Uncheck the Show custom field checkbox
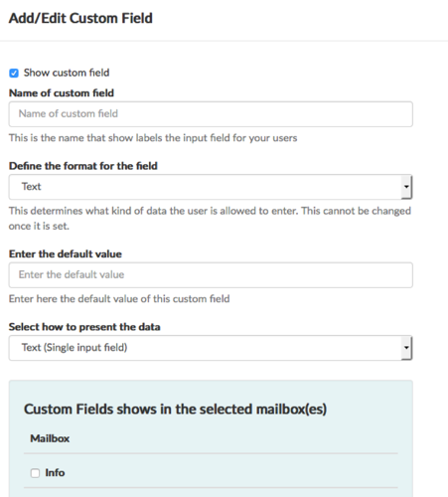The height and width of the screenshot is (497, 448). [x=14, y=73]
